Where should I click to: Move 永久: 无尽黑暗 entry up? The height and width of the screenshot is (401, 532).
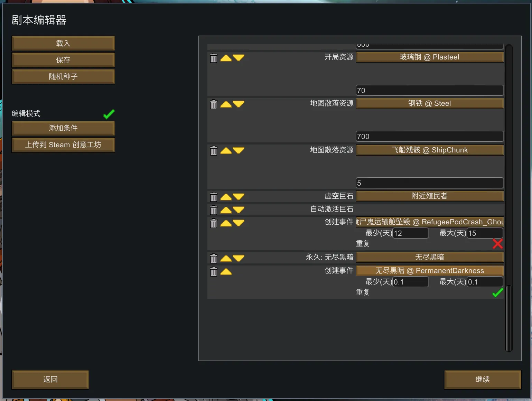(x=226, y=258)
